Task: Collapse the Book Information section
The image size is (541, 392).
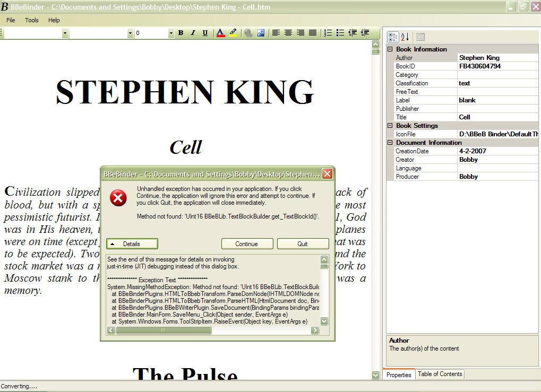Action: point(390,49)
